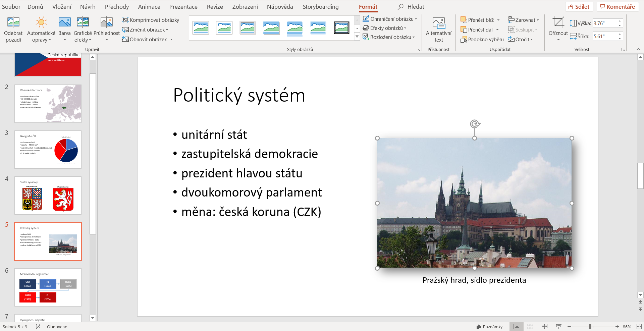Toggle Poznámky notes pane

click(489, 327)
